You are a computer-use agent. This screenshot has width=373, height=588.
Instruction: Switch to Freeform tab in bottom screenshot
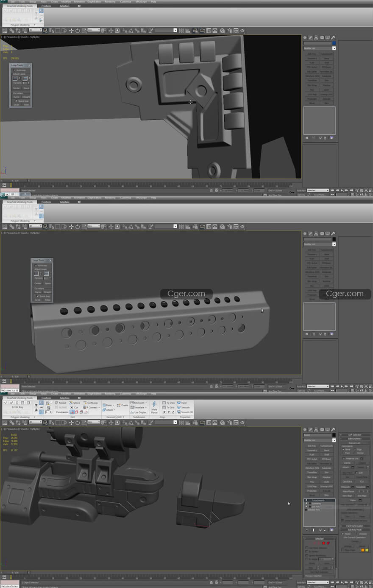pos(46,398)
